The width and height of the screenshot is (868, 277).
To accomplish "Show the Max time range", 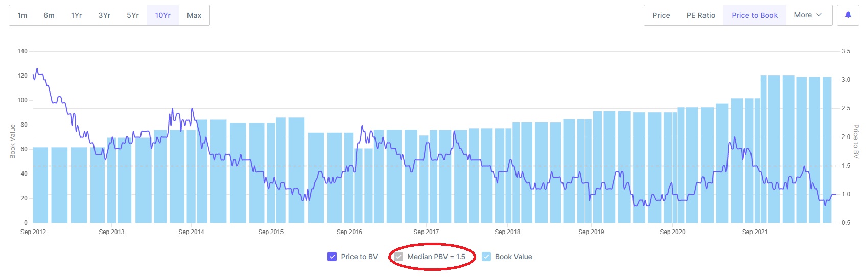I will pyautogui.click(x=194, y=15).
